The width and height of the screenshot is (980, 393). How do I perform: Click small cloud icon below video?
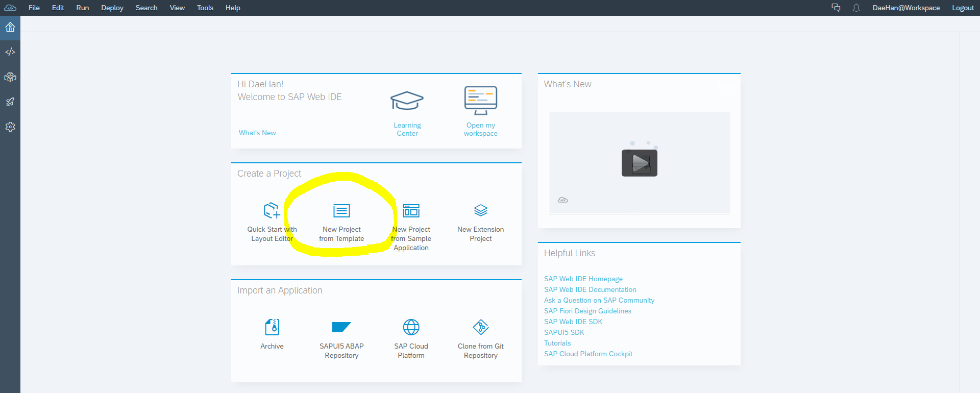(563, 200)
